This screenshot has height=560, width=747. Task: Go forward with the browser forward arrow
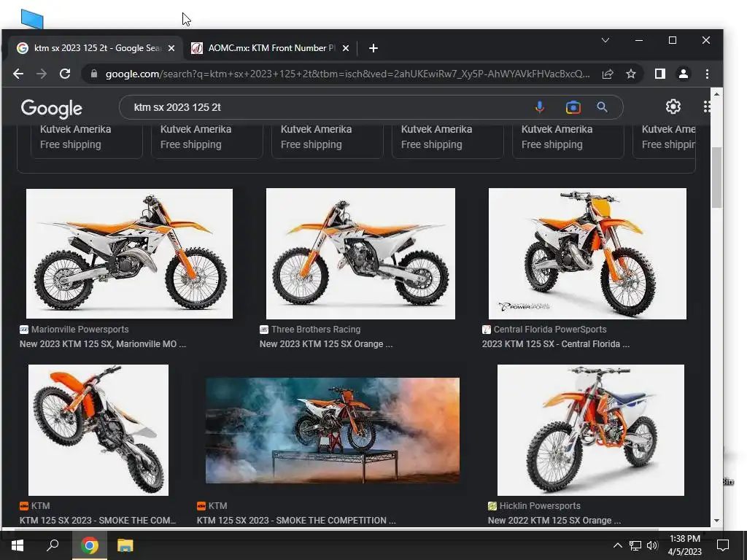[x=42, y=74]
